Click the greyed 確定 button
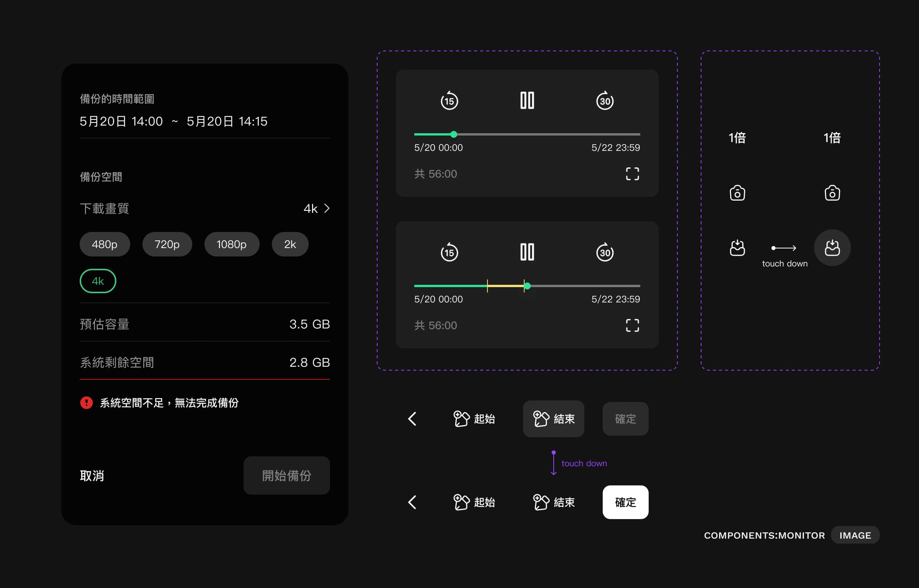Image resolution: width=919 pixels, height=588 pixels. (x=625, y=419)
